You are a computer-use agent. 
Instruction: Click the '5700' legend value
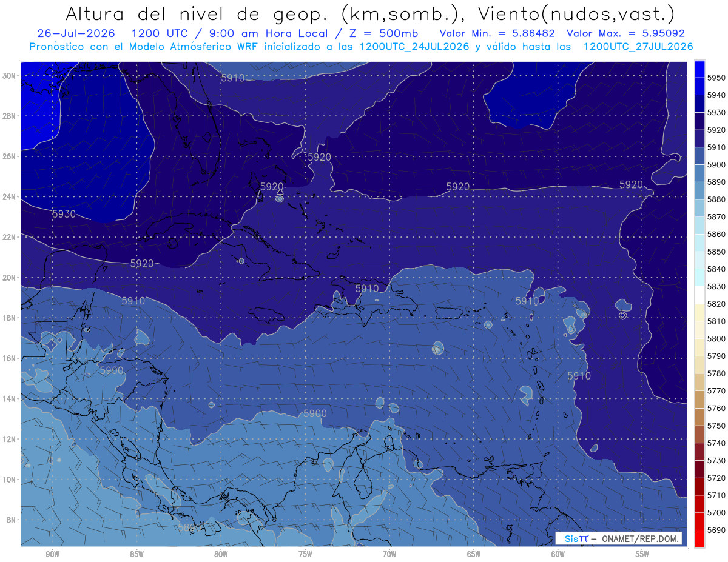tap(716, 512)
